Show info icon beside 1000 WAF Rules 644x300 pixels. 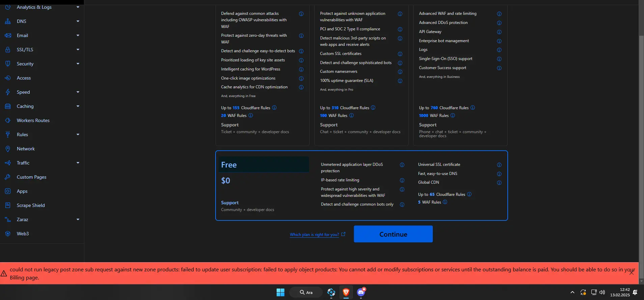tap(453, 115)
